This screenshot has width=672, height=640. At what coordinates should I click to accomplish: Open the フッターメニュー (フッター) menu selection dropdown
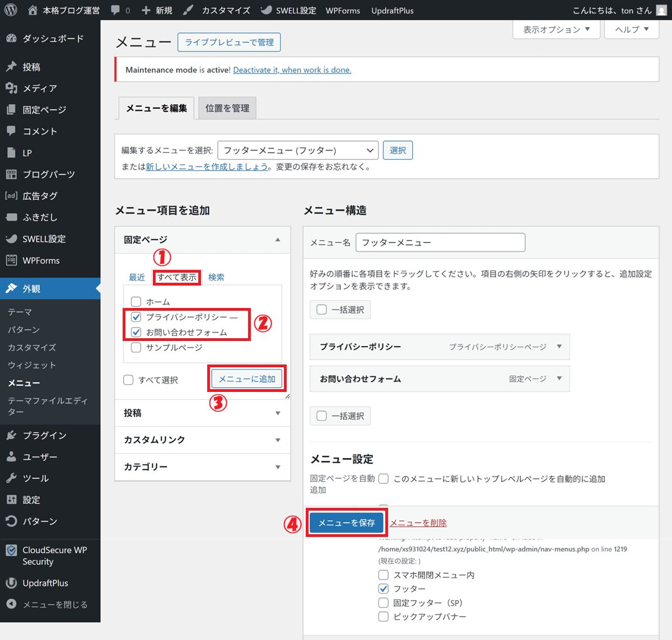pyautogui.click(x=298, y=151)
